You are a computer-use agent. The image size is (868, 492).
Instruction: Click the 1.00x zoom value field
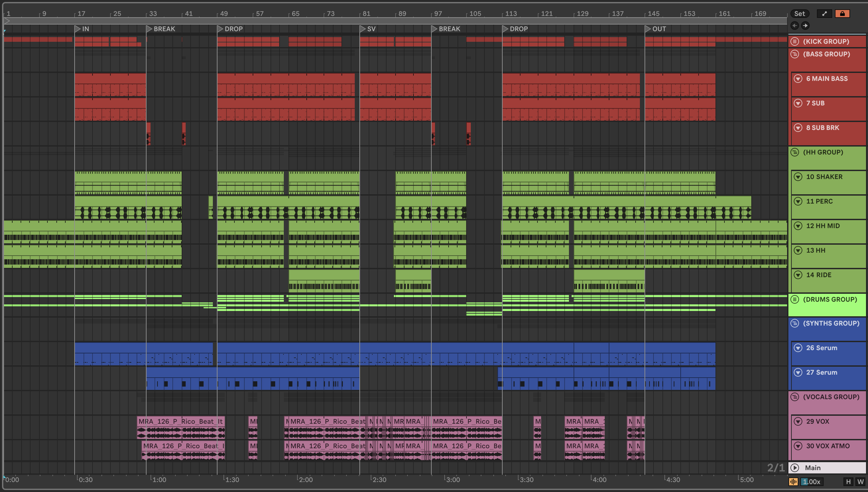811,481
